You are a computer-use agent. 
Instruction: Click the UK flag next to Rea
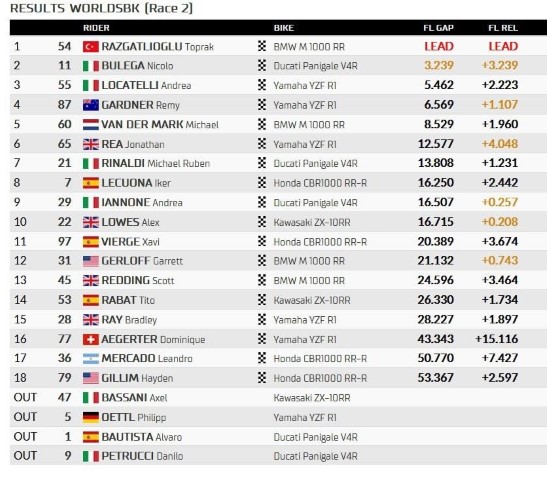tap(91, 144)
